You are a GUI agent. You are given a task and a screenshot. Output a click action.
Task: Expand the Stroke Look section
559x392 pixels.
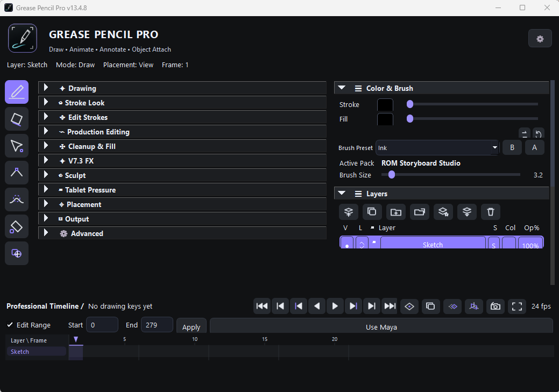[182, 103]
